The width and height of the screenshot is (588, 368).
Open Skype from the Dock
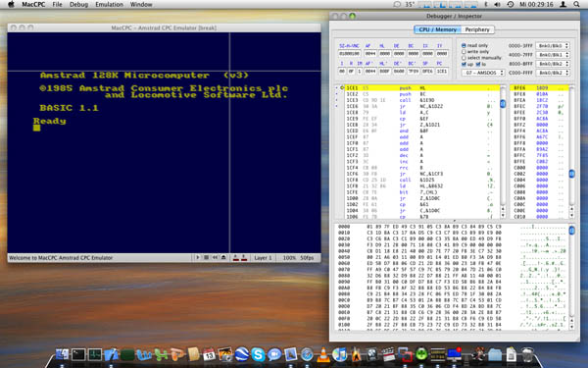point(258,354)
